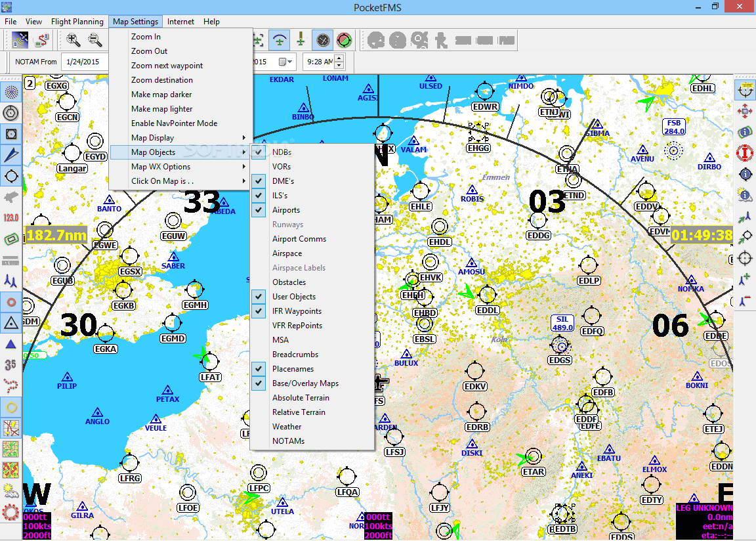Enable Obstacles map object
Image resolution: width=756 pixels, height=541 pixels.
(x=312, y=282)
